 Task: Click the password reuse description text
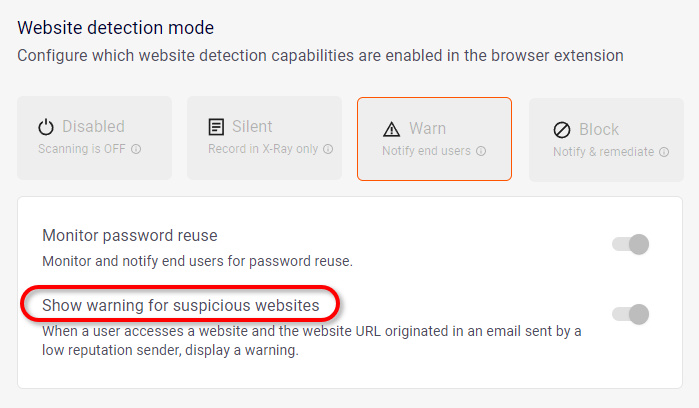(198, 261)
